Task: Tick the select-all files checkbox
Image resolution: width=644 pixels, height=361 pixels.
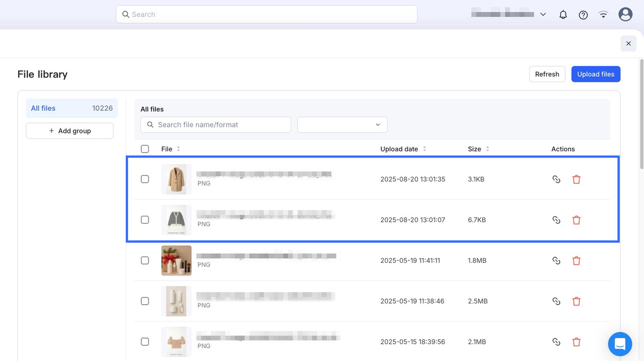Action: [145, 149]
